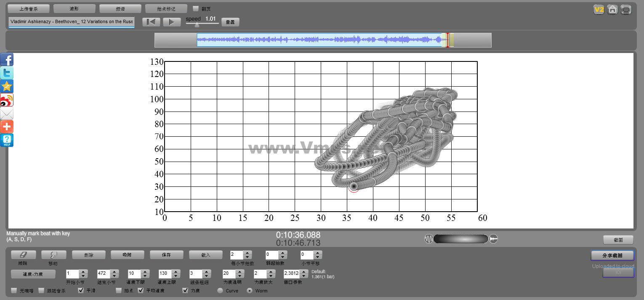Uncheck the 平滑 smoothing checkbox
The width and height of the screenshot is (644, 300).
pyautogui.click(x=81, y=290)
